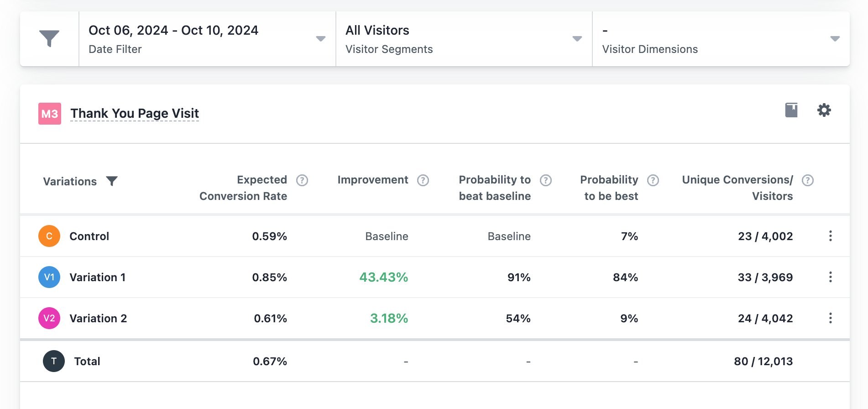
Task: Click the Control row's Baseline improvement cell
Action: tap(387, 236)
